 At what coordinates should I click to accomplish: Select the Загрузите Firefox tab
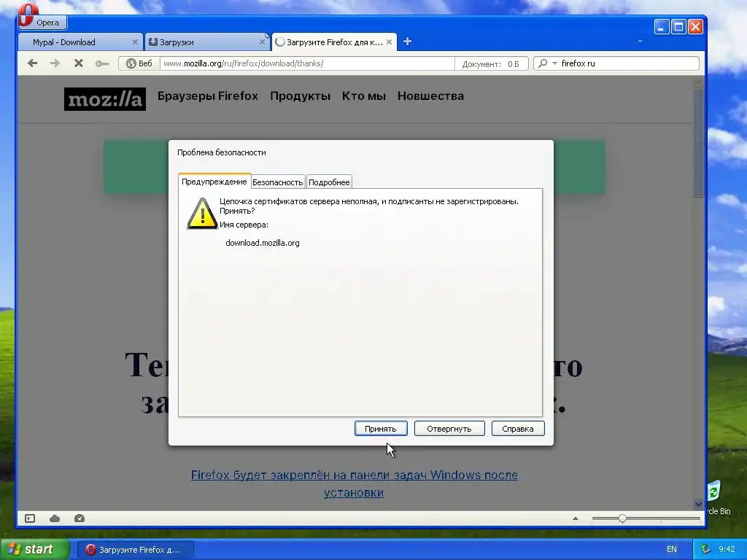pyautogui.click(x=334, y=42)
